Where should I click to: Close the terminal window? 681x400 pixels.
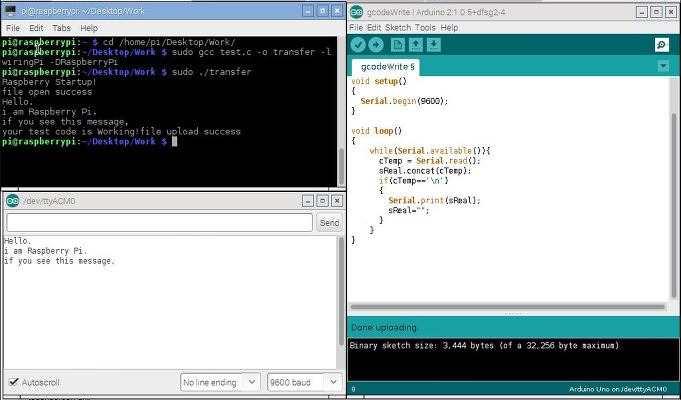(337, 11)
